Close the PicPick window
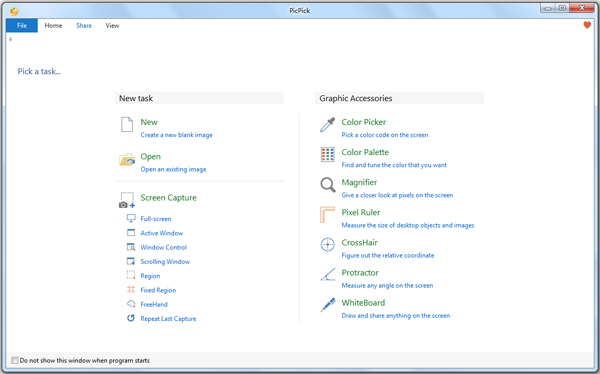Screen dimensions: 600x374 click(582, 8)
